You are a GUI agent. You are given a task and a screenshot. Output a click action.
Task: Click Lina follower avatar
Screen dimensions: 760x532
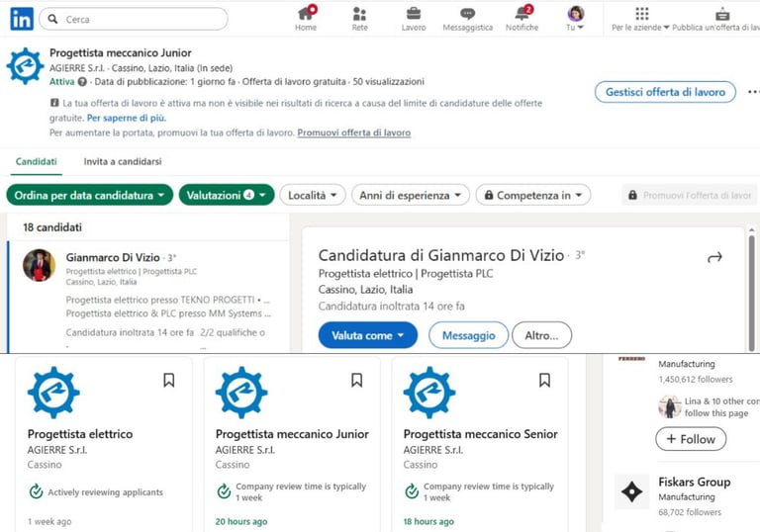click(x=670, y=406)
